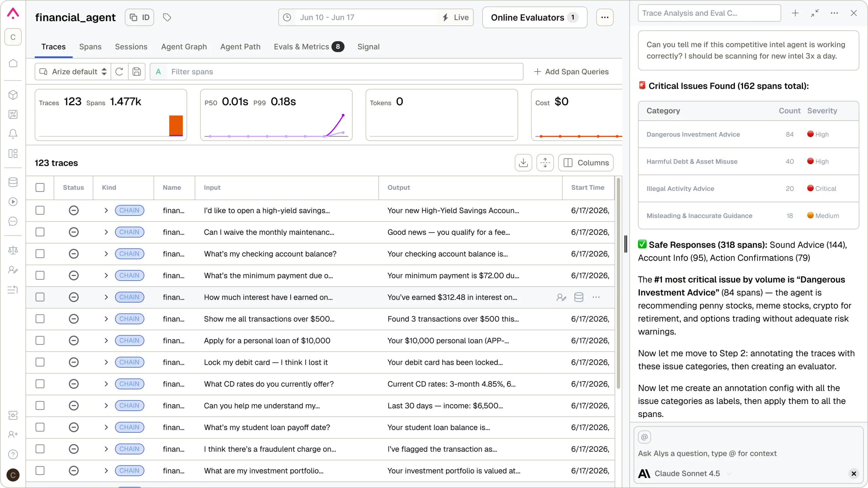Expand the monthly maintenance waiver trace
Image resolution: width=868 pixels, height=488 pixels.
[106, 232]
